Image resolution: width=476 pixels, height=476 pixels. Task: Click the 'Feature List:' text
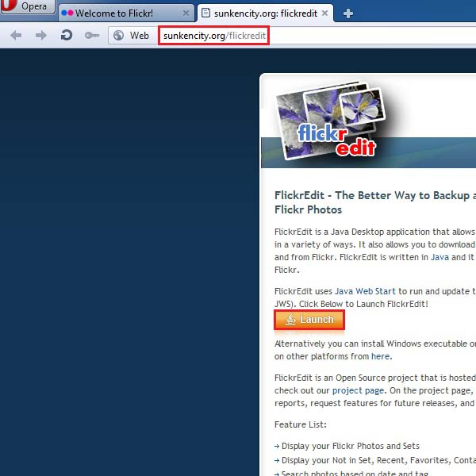coord(301,424)
